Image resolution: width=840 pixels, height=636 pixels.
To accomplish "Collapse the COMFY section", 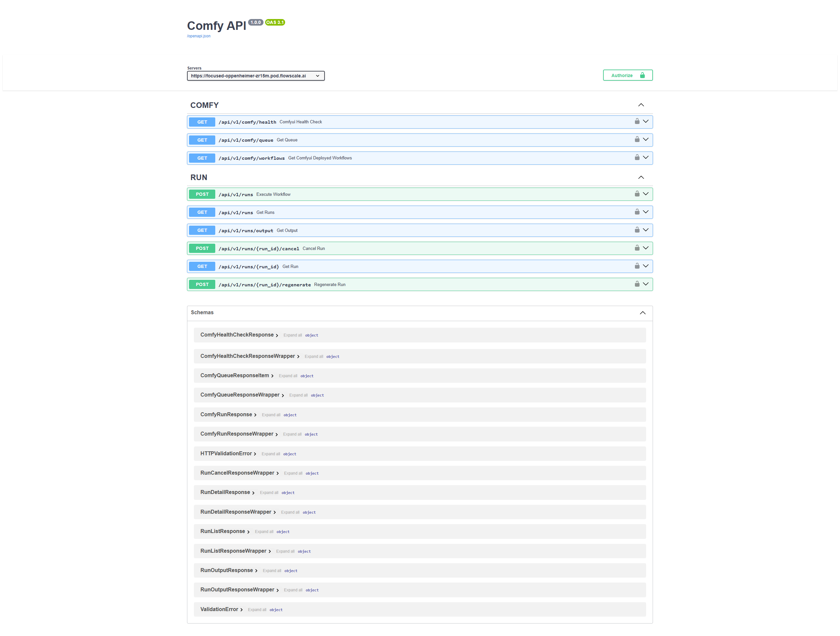I will [640, 105].
